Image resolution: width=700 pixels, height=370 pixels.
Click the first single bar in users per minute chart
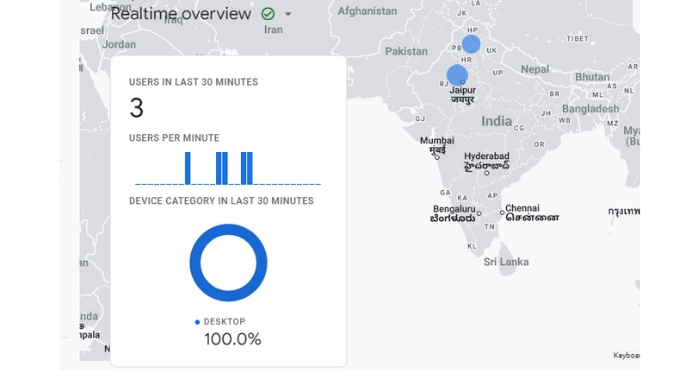(188, 168)
